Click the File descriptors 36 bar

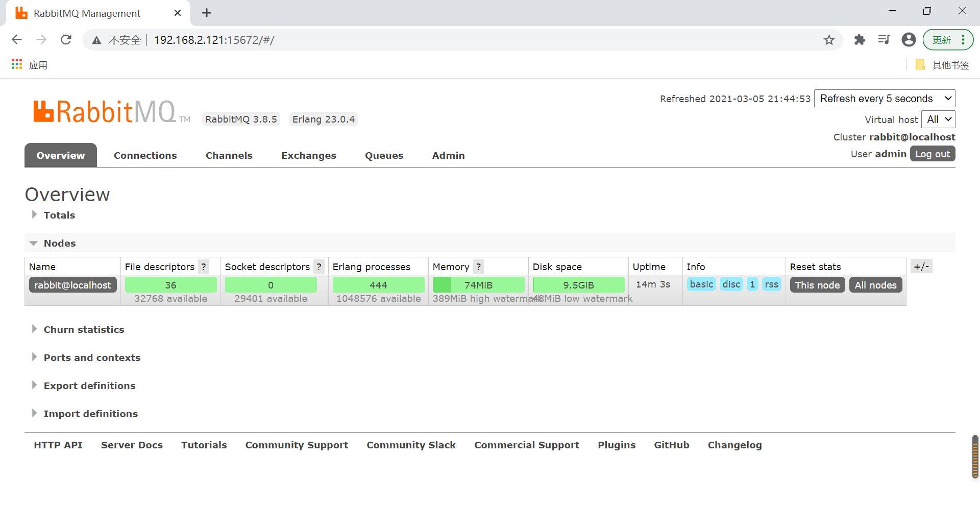click(170, 285)
